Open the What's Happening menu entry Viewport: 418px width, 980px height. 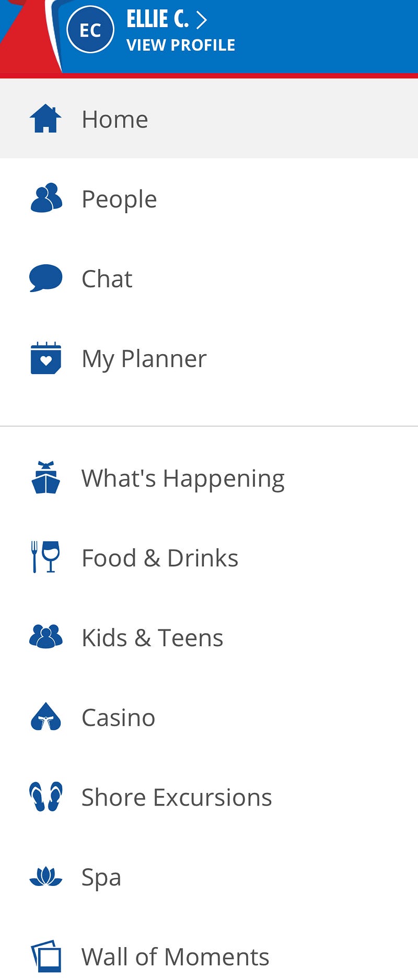pos(183,479)
